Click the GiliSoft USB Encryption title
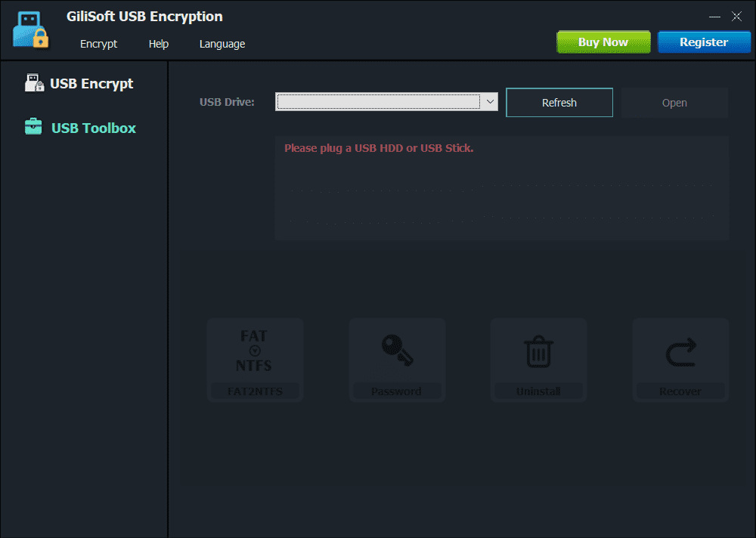756x538 pixels. click(144, 17)
